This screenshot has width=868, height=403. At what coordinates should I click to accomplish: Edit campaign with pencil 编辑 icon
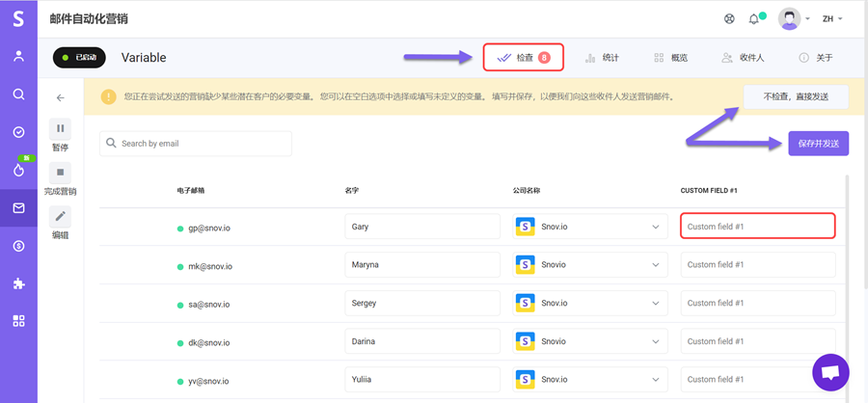[x=61, y=217]
